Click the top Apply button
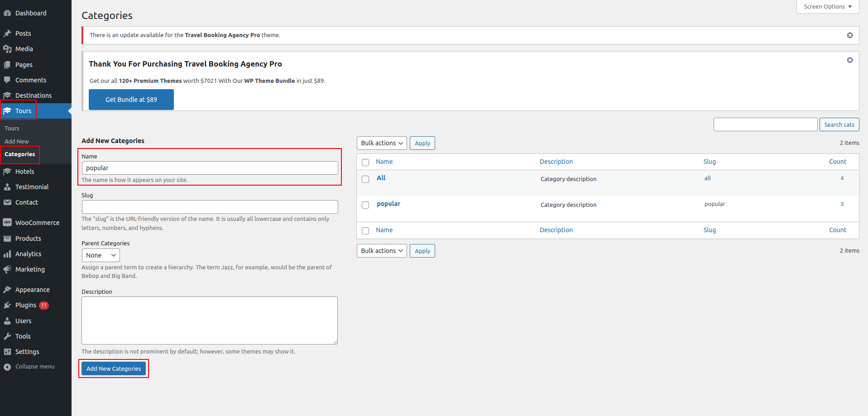The height and width of the screenshot is (416, 868). tap(422, 143)
